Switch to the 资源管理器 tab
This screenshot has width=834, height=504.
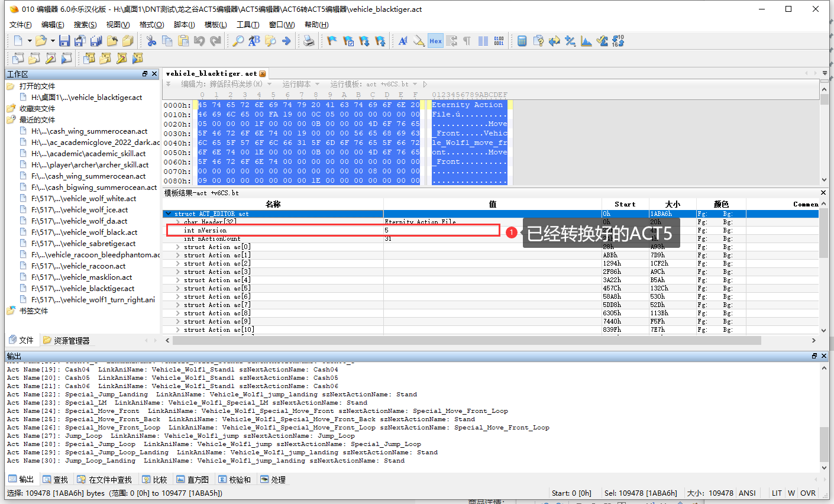[66, 340]
